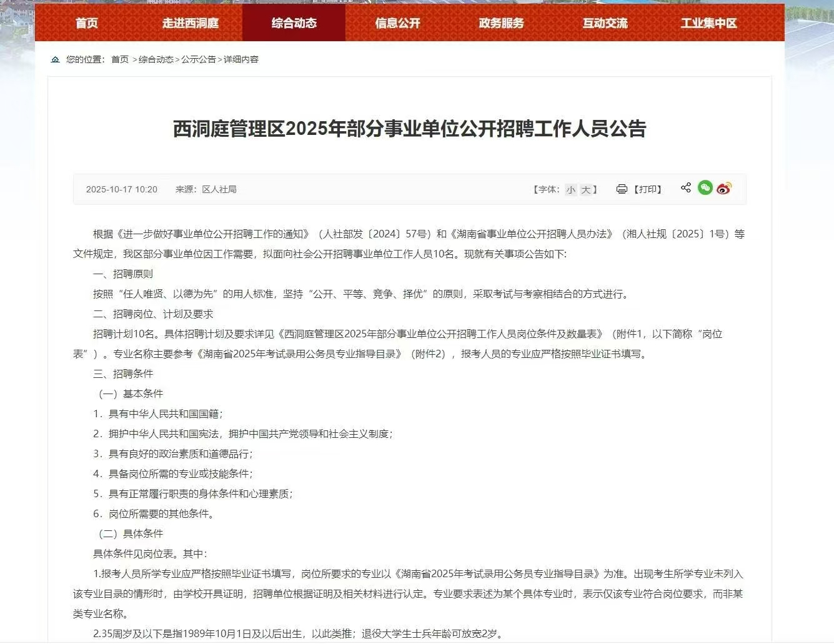This screenshot has width=834, height=644.
Task: Click 公示公告 in the breadcrumb trail
Action: pyautogui.click(x=198, y=59)
